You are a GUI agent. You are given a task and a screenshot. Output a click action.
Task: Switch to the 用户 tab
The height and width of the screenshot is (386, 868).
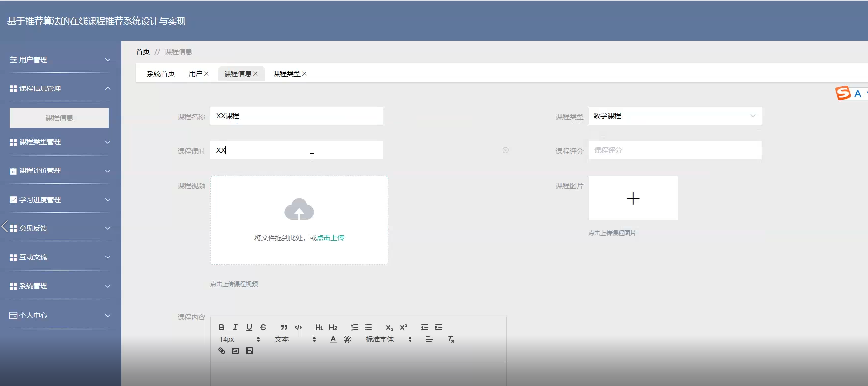point(195,74)
